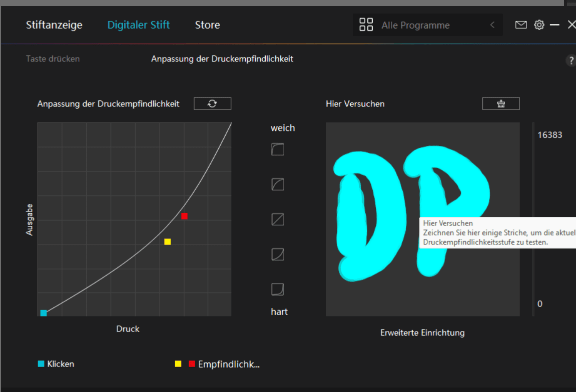Select the hardest pressure curve preset

[277, 289]
